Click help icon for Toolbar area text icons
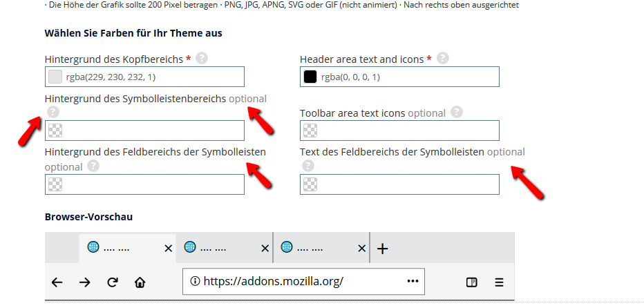 tap(457, 112)
